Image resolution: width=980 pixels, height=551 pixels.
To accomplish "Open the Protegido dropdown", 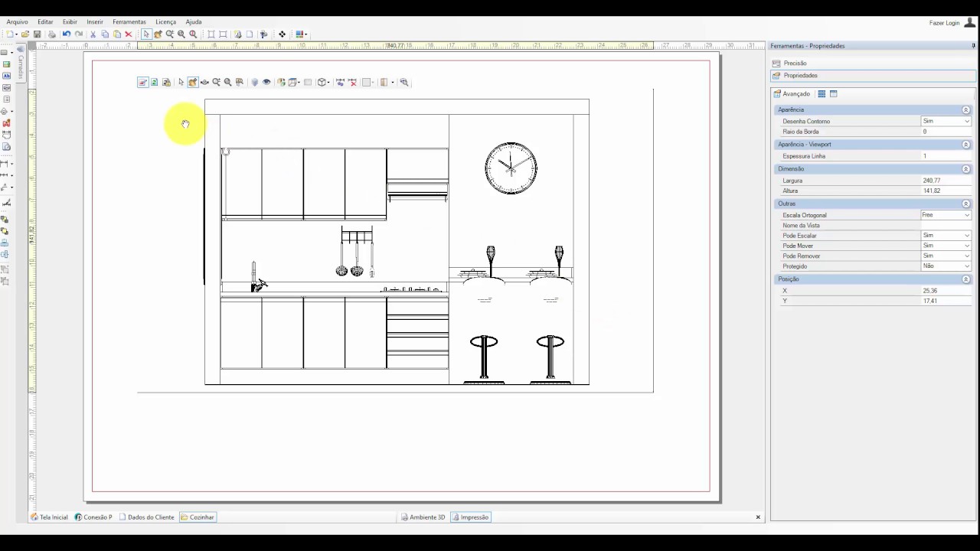I will pos(946,266).
